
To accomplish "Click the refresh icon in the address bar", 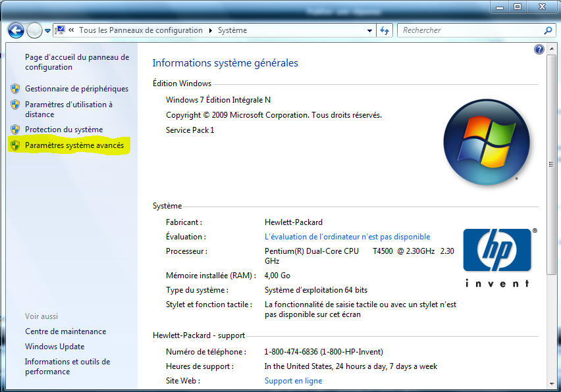I will (385, 30).
